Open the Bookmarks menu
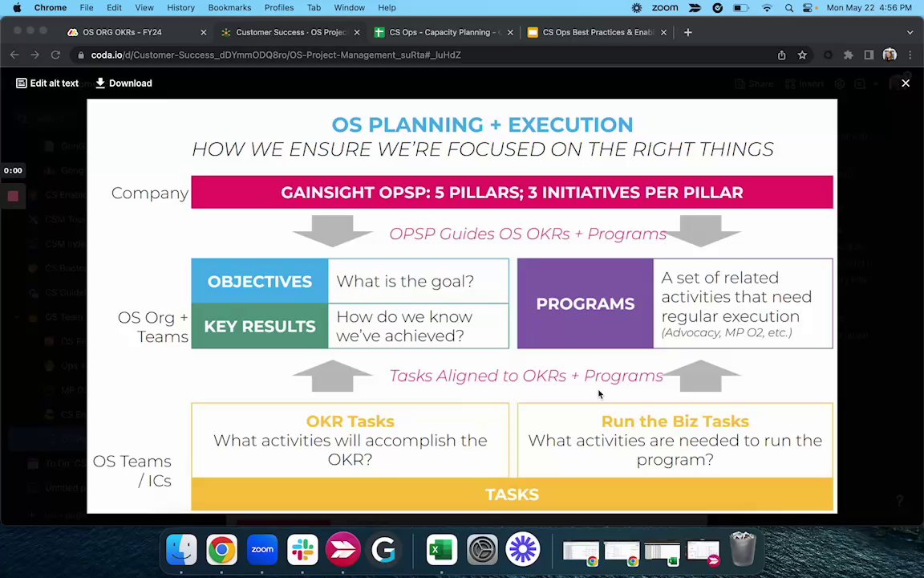This screenshot has width=924, height=578. (230, 8)
